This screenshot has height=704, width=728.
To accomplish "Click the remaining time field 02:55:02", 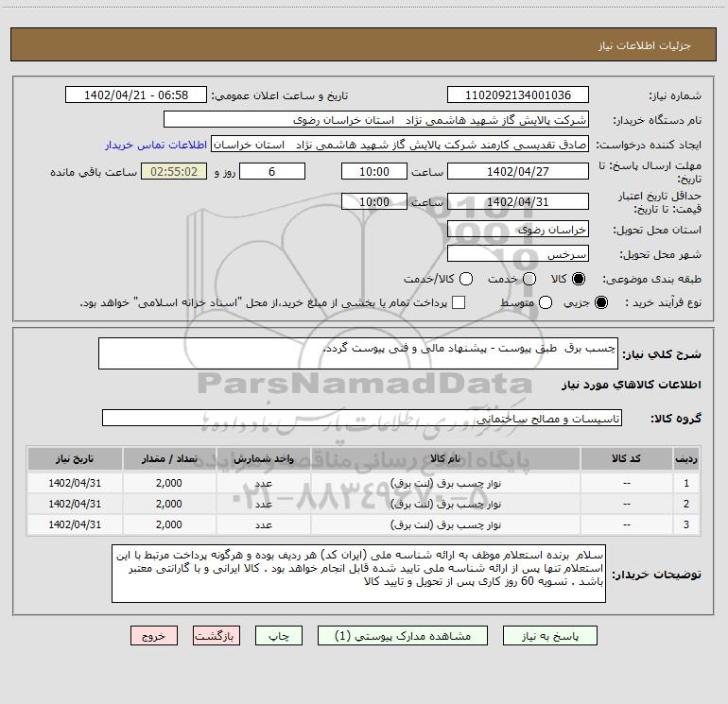I will [174, 171].
